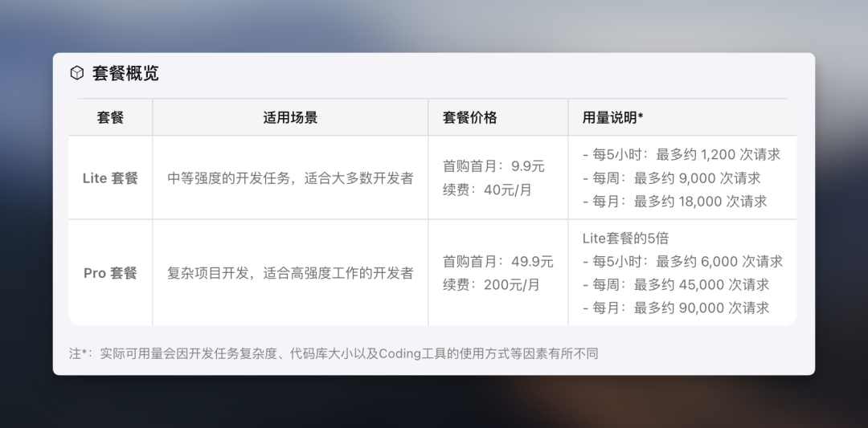868x428 pixels.
Task: Click 每月：最多约 90,000 次请求
Action: pyautogui.click(x=676, y=308)
